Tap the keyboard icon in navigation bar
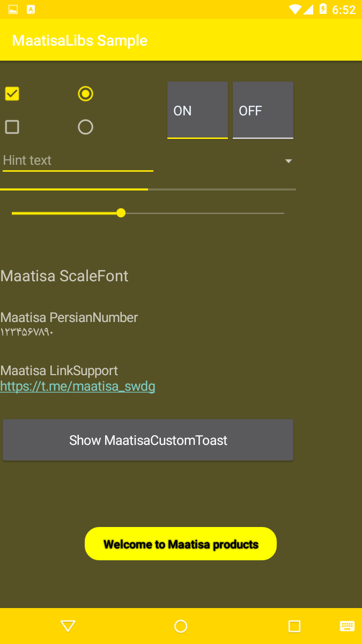The image size is (362, 644). (348, 626)
